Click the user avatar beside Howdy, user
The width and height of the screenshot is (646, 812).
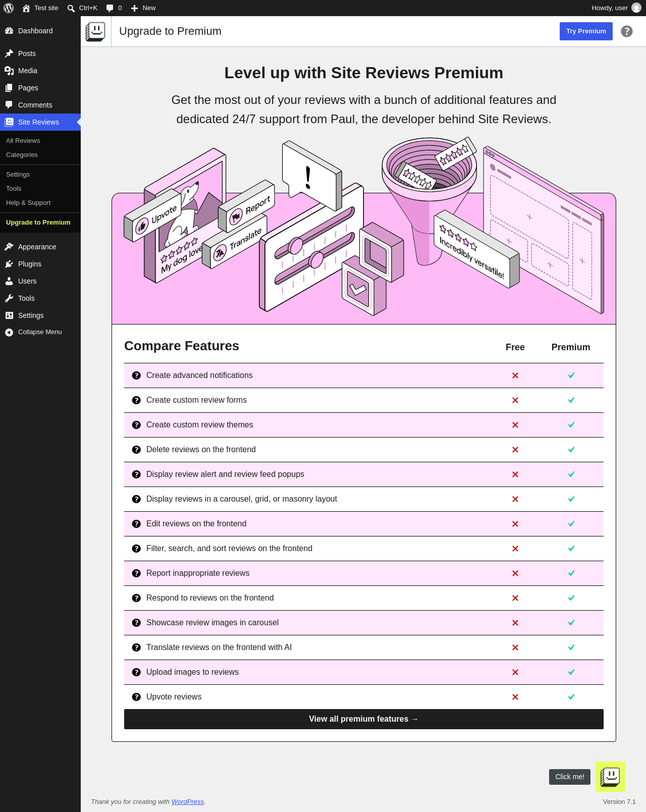[x=636, y=8]
